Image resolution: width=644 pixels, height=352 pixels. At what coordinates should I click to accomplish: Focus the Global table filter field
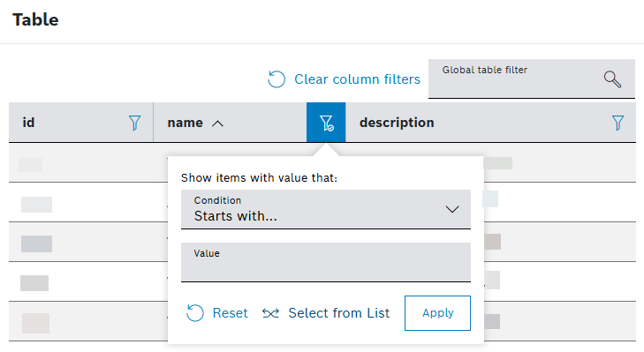tap(532, 79)
